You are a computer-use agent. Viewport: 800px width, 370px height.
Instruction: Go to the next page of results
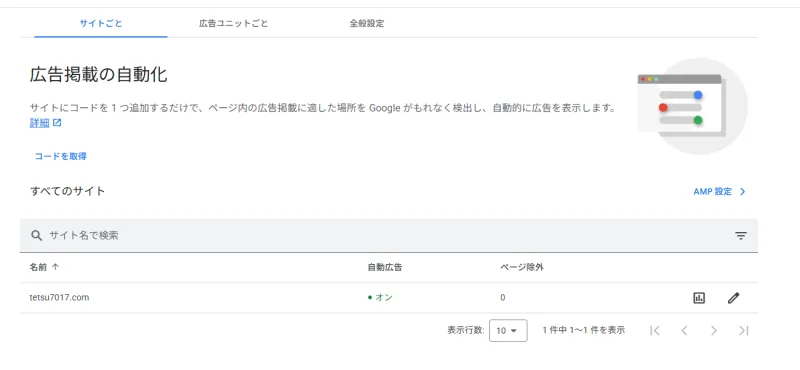714,331
